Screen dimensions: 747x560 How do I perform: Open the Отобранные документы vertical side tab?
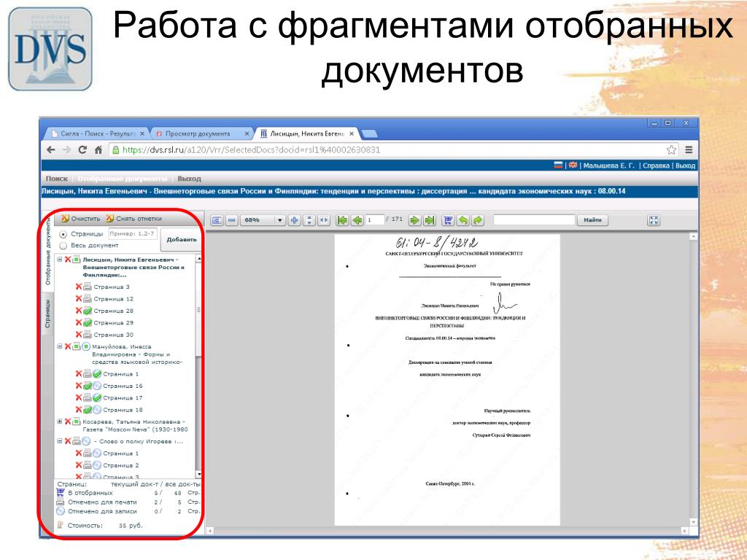coord(47,250)
